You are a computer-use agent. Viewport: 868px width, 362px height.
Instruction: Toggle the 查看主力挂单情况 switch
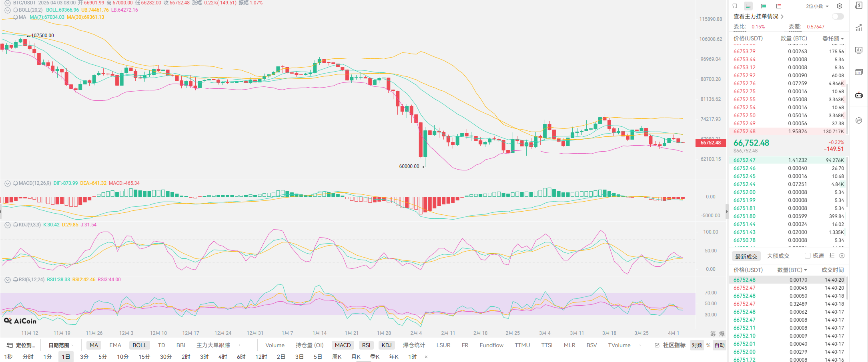coord(838,16)
